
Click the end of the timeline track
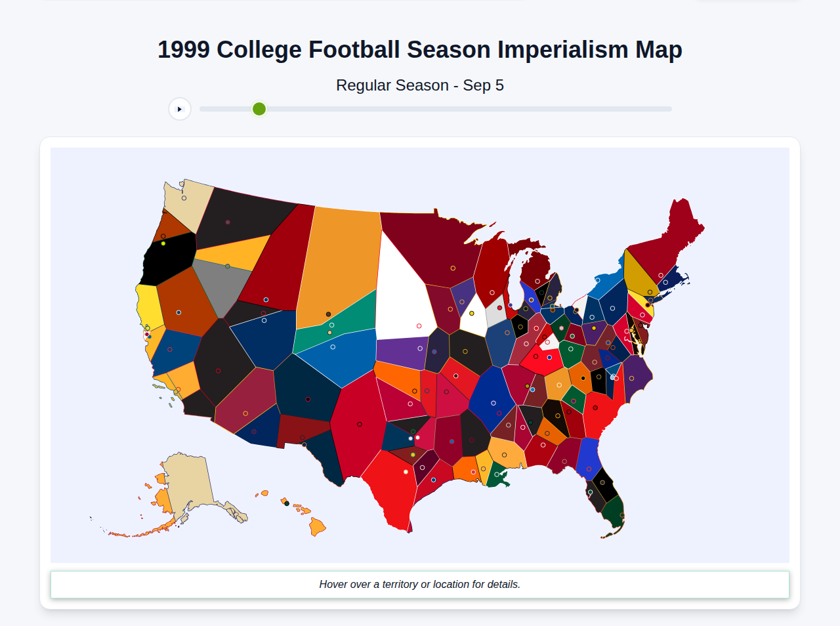pos(668,109)
